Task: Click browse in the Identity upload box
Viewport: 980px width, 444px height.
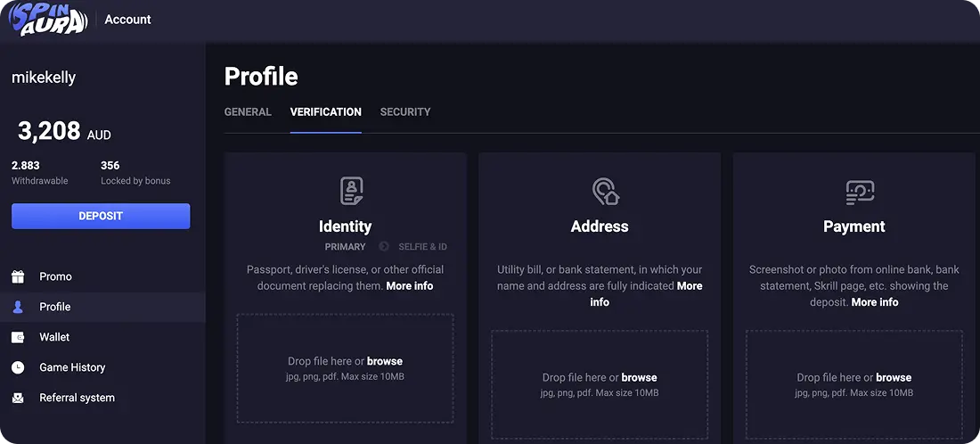Action: tap(384, 361)
